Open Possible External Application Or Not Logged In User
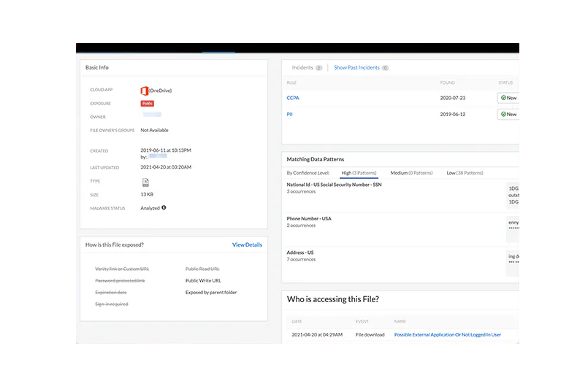 point(447,335)
